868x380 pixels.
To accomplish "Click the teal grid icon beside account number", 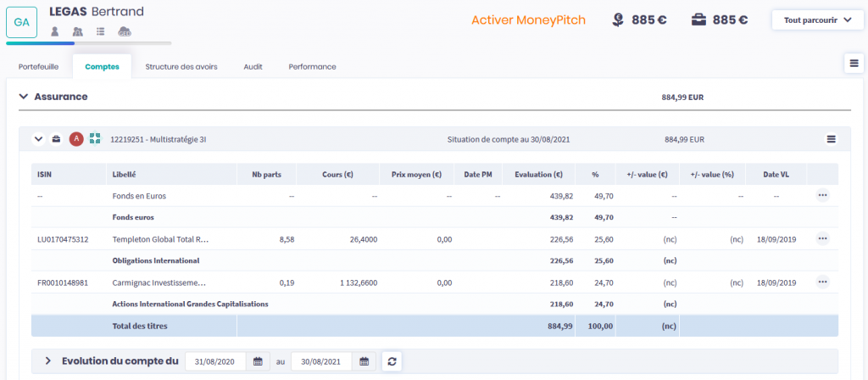I will click(95, 139).
